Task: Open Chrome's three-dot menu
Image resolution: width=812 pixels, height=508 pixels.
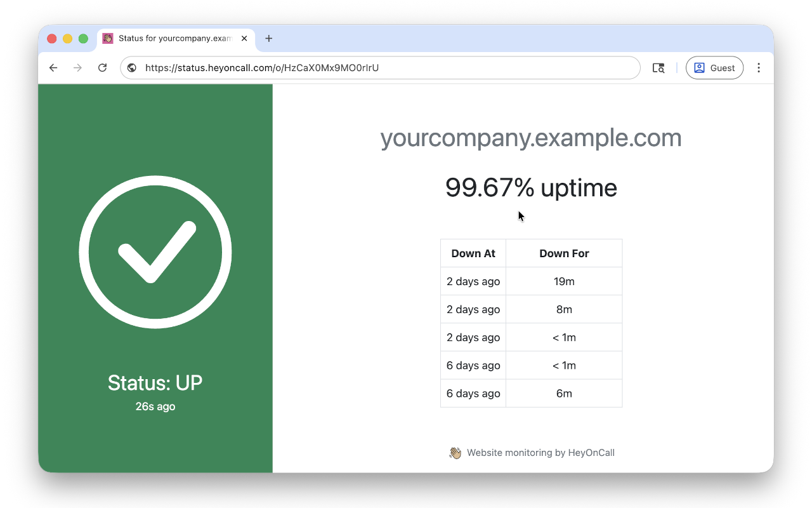Action: 759,67
